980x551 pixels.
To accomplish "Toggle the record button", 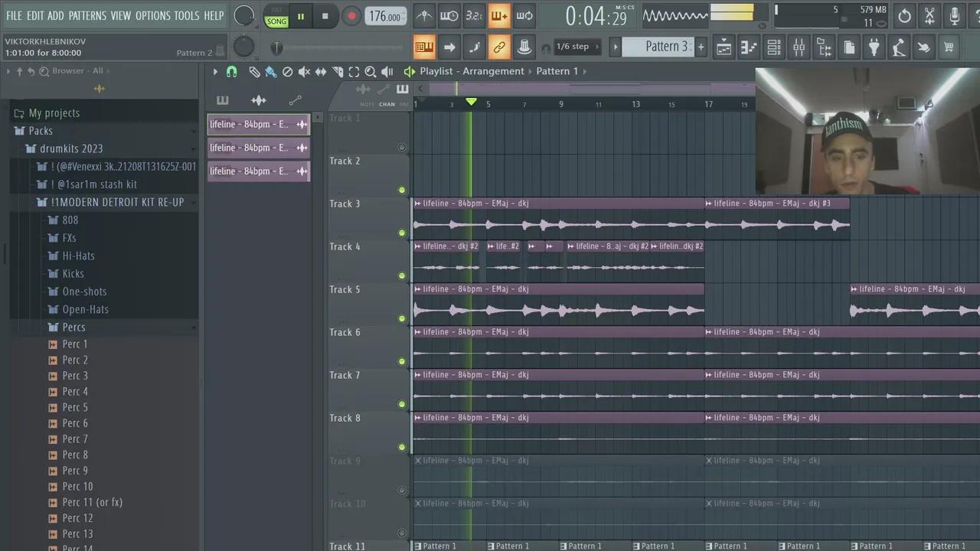I will click(x=351, y=16).
